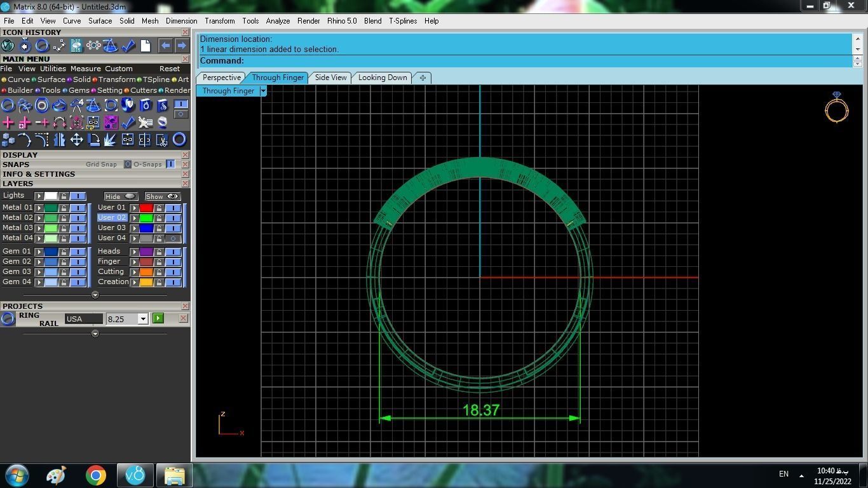Click the scissors cut icon in bottom row
This screenshot has width=868, height=488.
coord(162,140)
